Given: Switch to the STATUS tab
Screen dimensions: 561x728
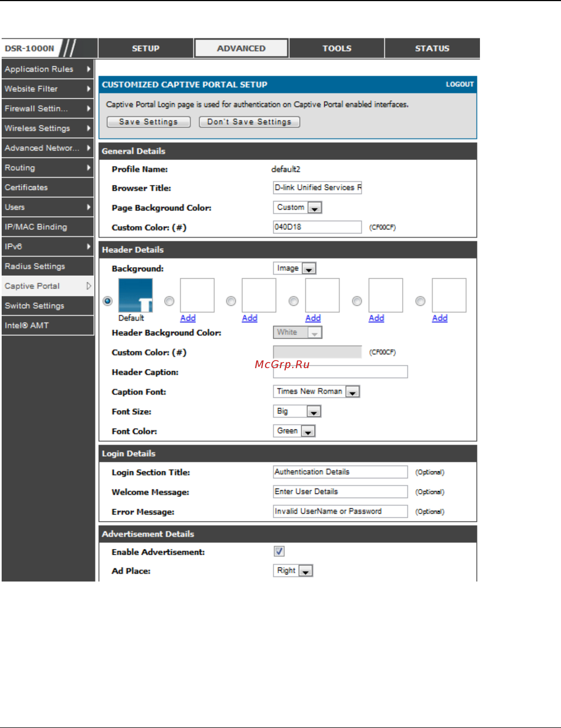Looking at the screenshot, I should click(432, 48).
